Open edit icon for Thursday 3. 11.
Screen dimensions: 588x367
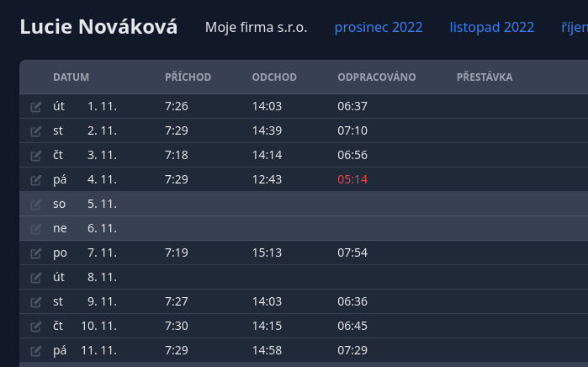tap(35, 156)
